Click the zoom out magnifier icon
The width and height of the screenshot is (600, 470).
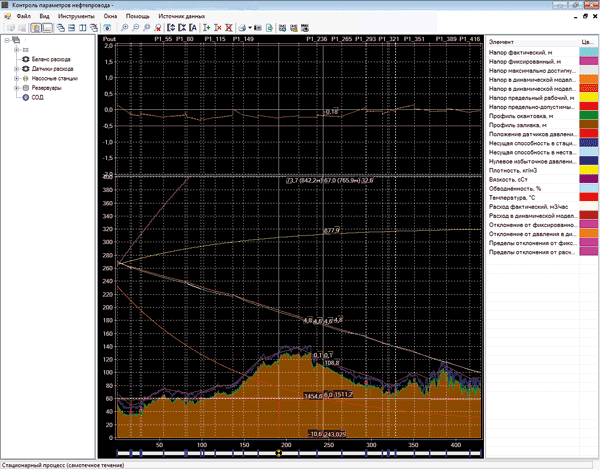[x=135, y=28]
